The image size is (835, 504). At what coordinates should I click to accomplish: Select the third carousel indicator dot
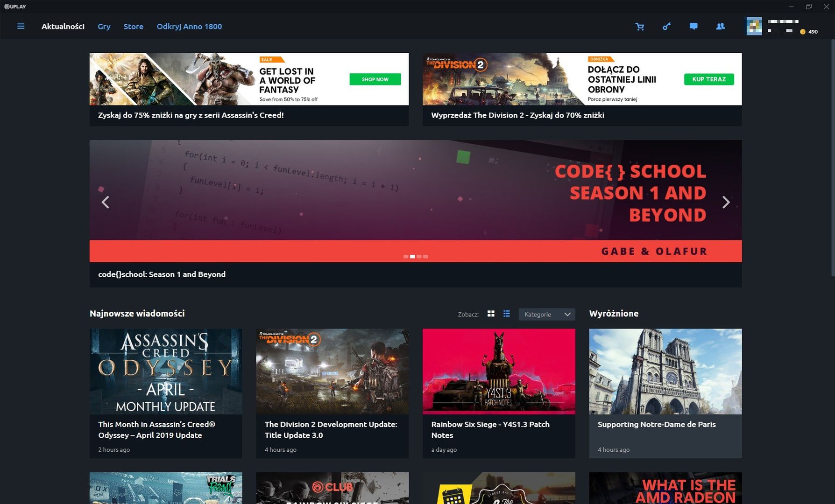coord(419,257)
